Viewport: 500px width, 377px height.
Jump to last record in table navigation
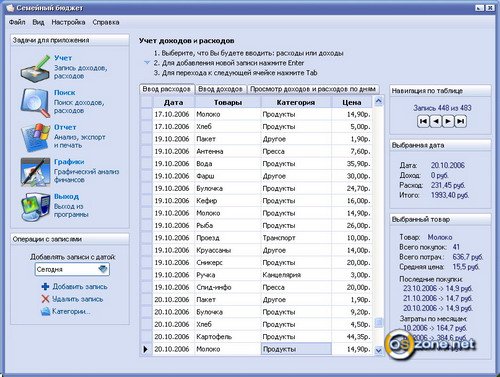(460, 121)
